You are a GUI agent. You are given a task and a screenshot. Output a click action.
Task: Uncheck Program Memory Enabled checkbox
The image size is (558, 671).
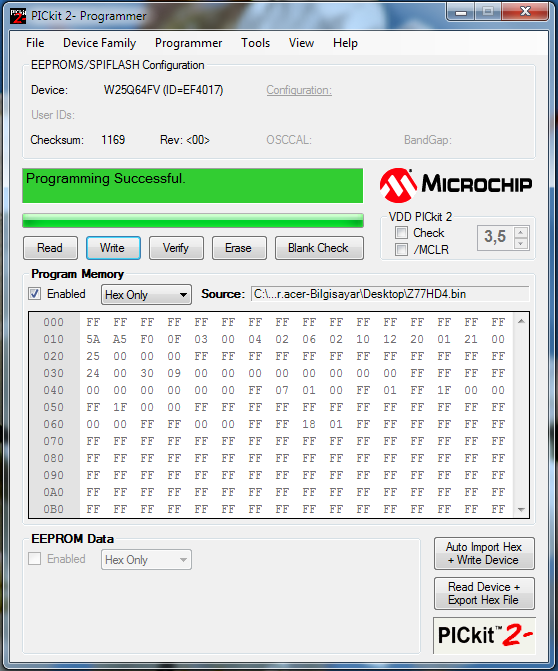coord(35,294)
